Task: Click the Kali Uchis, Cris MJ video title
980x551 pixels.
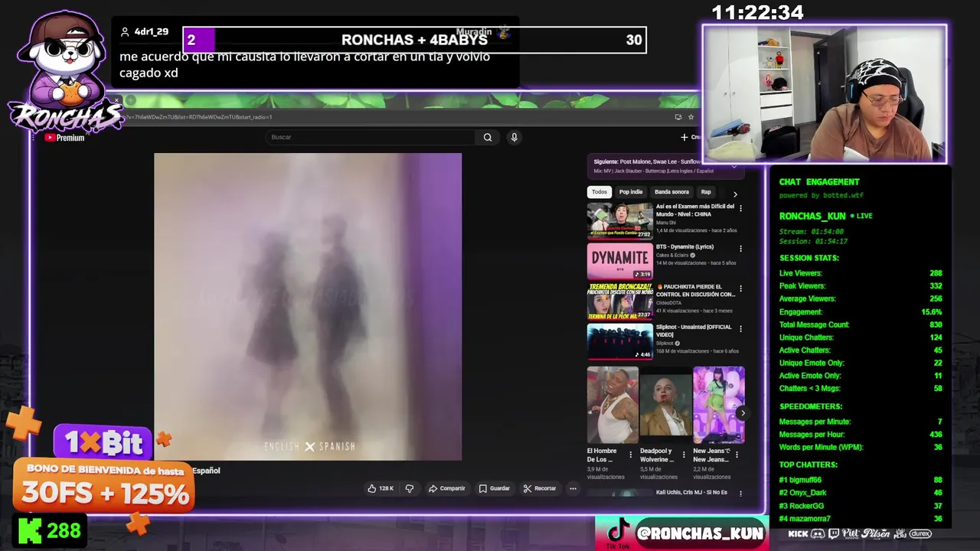Action: click(x=691, y=492)
